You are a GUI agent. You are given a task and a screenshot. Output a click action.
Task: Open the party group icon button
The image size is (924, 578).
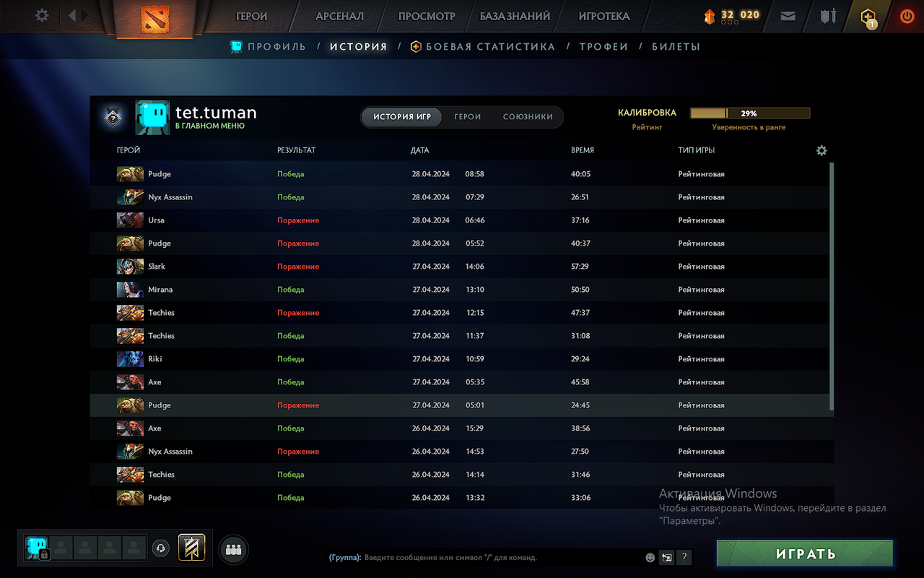[233, 550]
